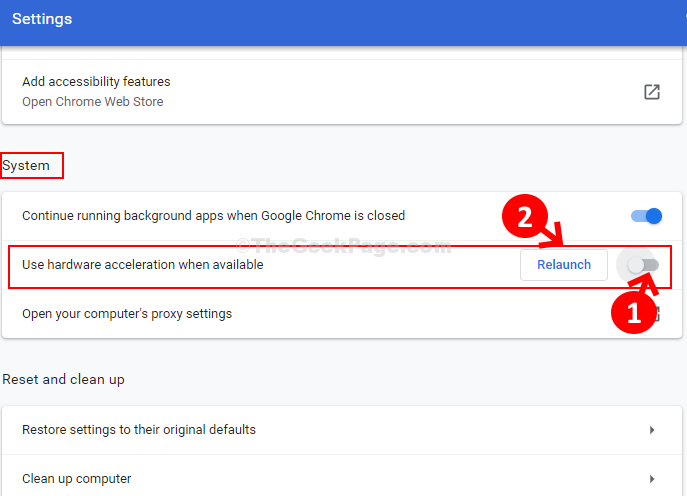Open Restore settings to their original defaults
The image size is (687, 496).
(342, 430)
